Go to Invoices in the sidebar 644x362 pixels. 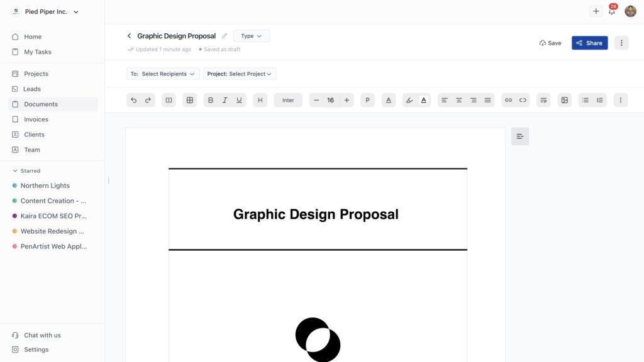point(36,119)
